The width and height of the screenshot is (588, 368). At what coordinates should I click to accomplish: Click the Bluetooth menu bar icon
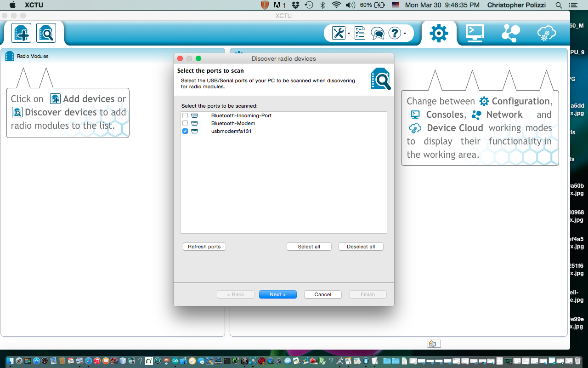[323, 5]
